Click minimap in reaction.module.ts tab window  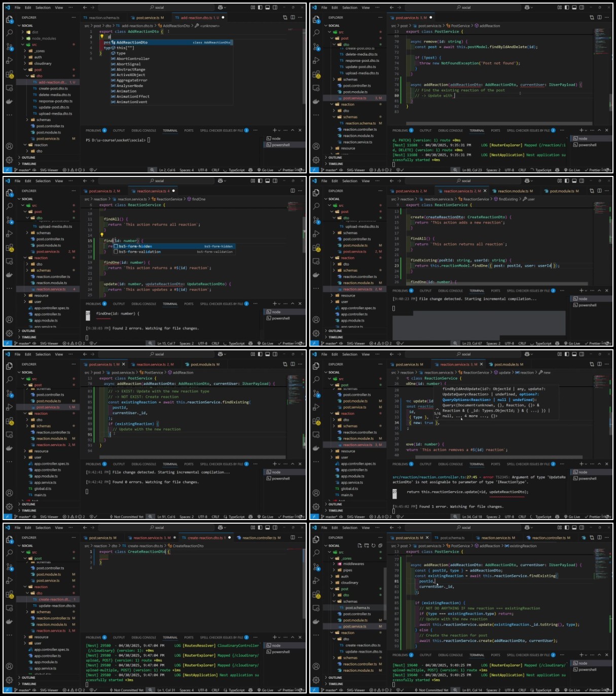(x=601, y=208)
